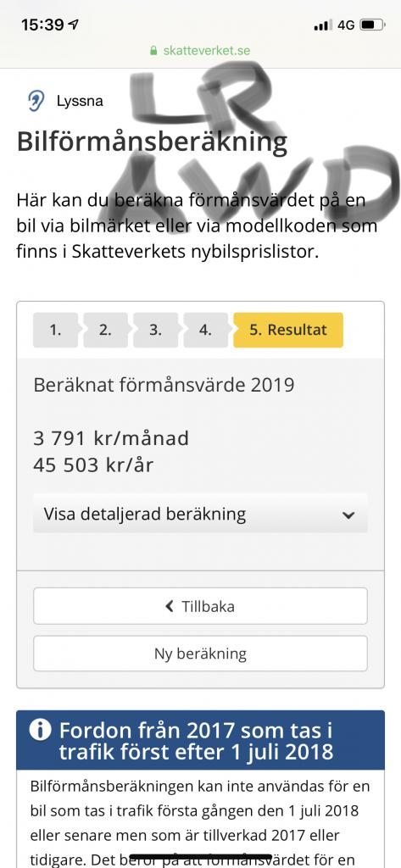Tap the battery indicator in status bar

click(x=373, y=25)
